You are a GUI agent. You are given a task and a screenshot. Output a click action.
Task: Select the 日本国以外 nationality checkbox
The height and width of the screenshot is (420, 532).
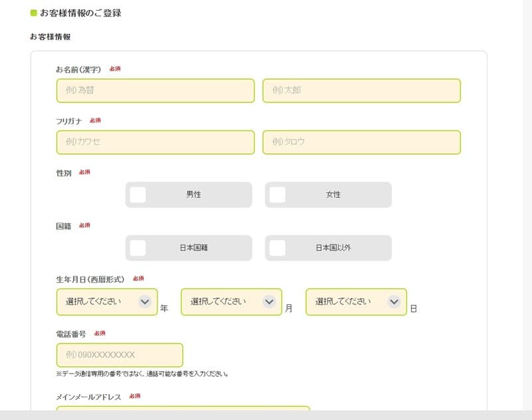point(278,247)
